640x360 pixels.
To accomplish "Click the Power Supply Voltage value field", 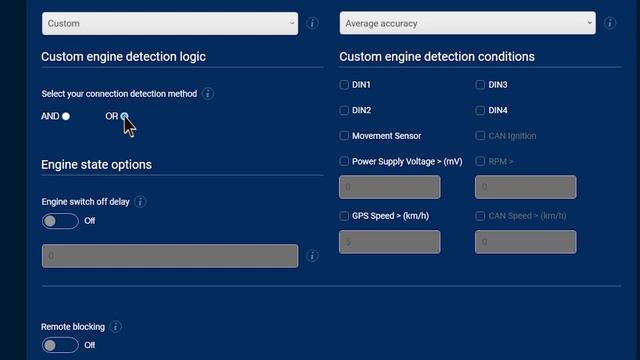I will pos(390,187).
